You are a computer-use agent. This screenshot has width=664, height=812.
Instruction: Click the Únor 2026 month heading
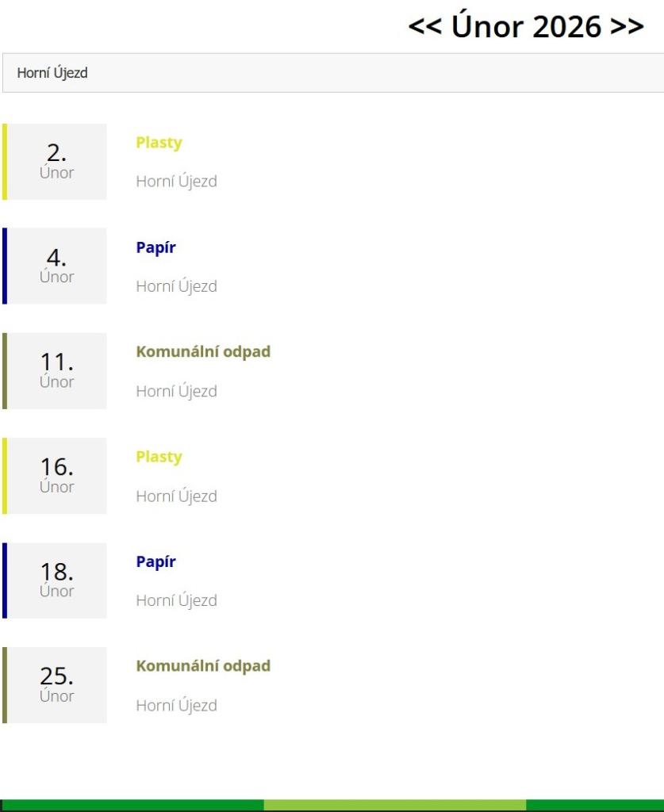524,27
